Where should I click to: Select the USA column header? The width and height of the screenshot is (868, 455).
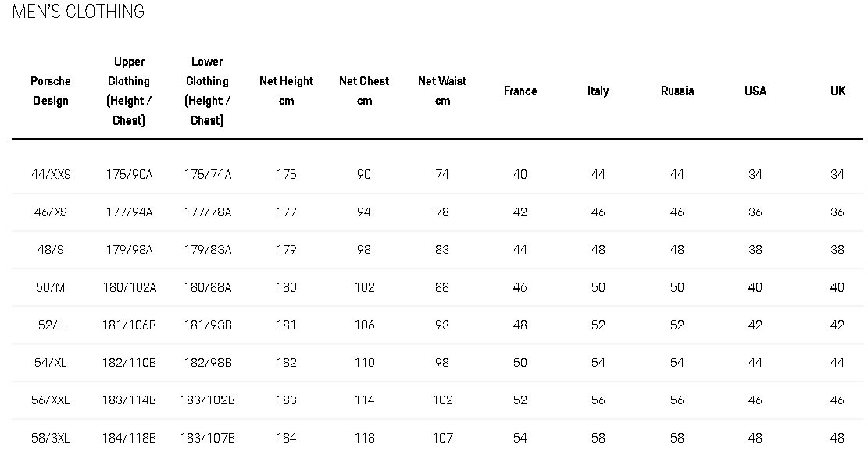click(755, 91)
